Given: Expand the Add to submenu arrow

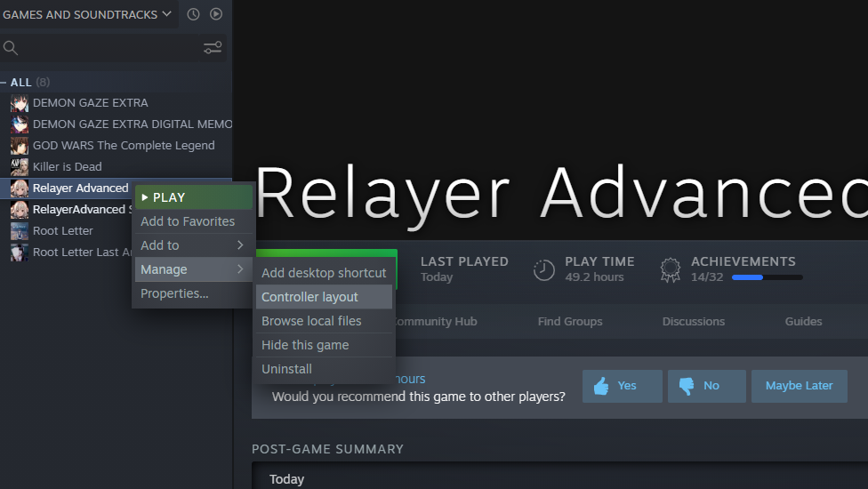Looking at the screenshot, I should [x=240, y=245].
